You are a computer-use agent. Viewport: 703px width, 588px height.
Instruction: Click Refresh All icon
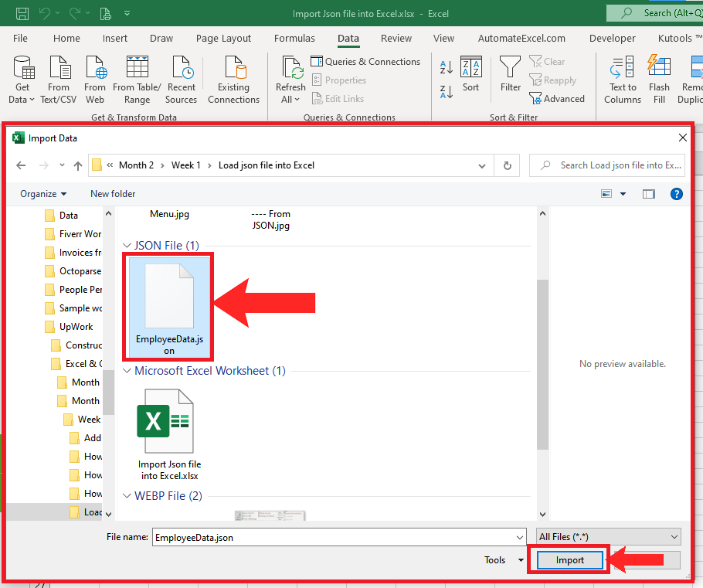(290, 80)
